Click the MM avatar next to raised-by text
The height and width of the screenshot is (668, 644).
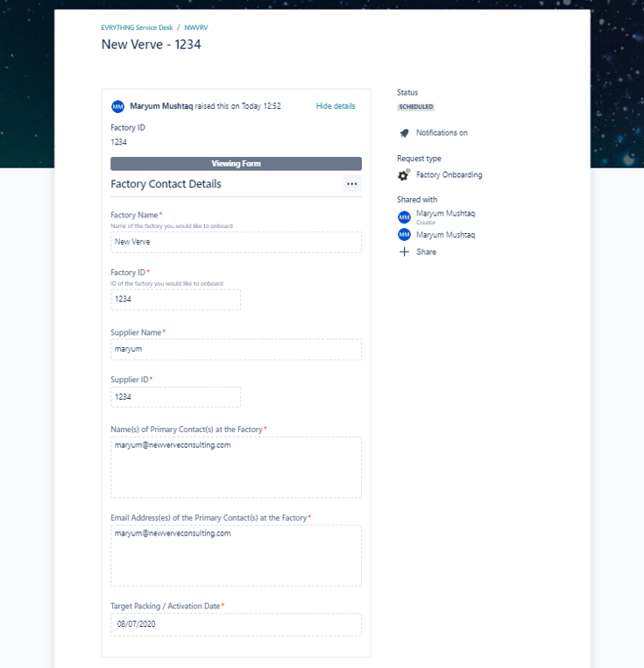pos(118,106)
